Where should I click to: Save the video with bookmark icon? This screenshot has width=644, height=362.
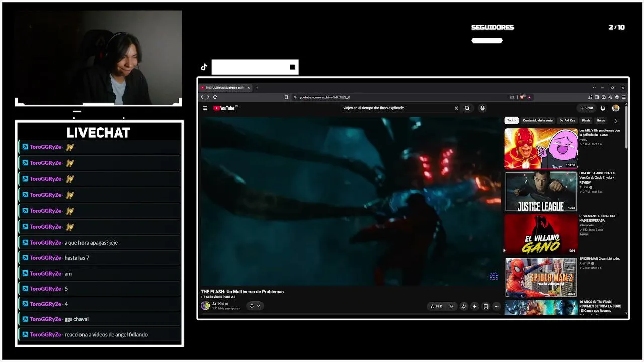(x=486, y=306)
